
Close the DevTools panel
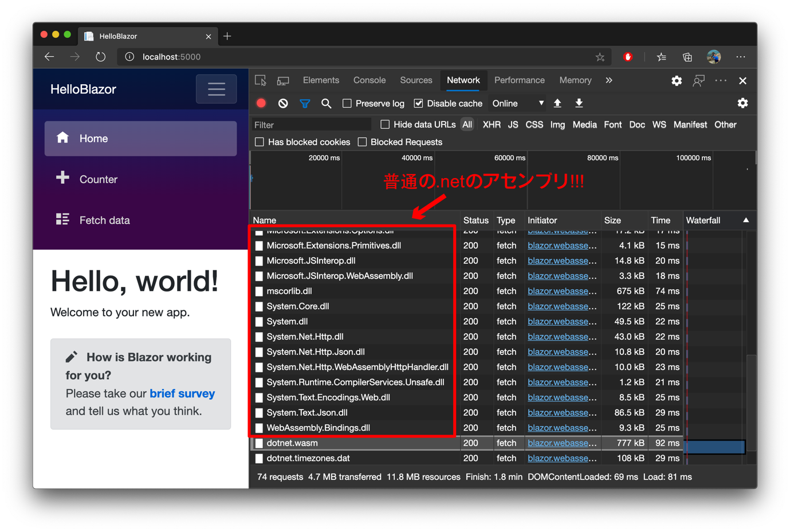click(x=742, y=81)
